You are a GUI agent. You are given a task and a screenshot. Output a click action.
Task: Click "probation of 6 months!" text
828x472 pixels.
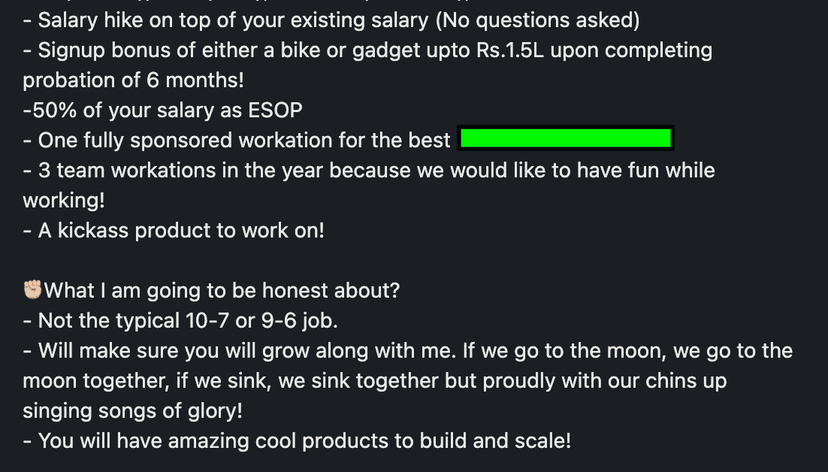click(126, 79)
